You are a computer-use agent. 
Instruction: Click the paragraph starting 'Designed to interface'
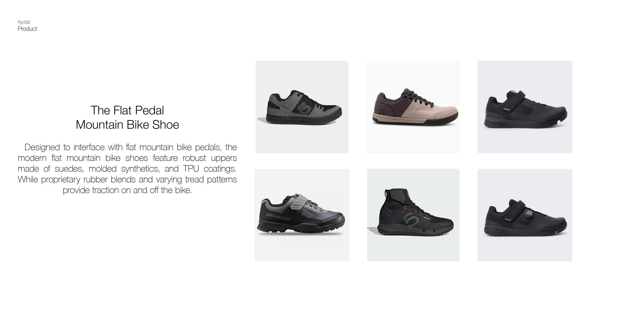click(127, 169)
